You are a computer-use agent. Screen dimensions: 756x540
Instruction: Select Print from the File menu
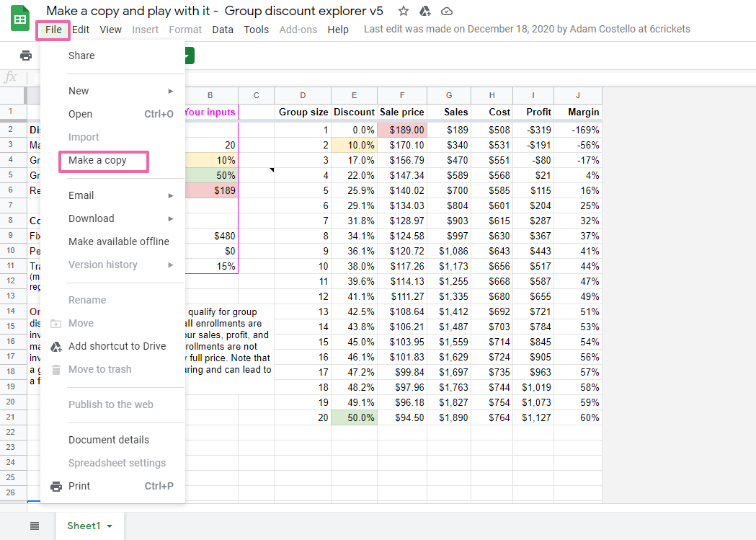click(x=79, y=486)
